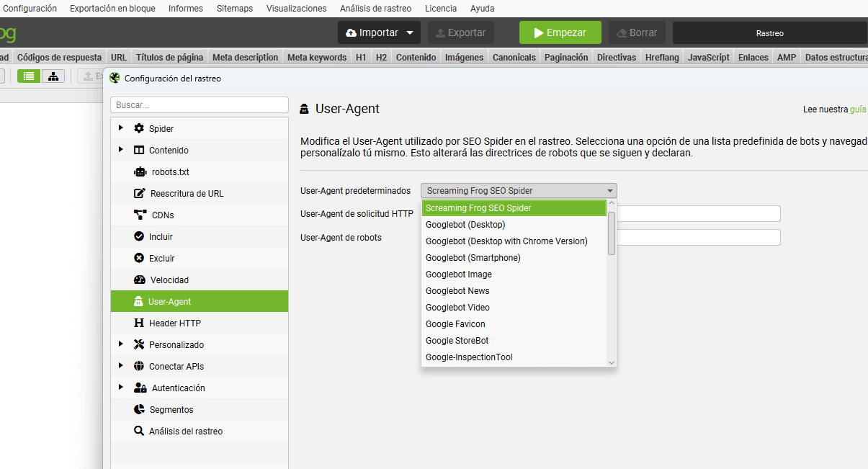Click the CDNs network icon
Image resolution: width=868 pixels, height=469 pixels.
point(140,215)
